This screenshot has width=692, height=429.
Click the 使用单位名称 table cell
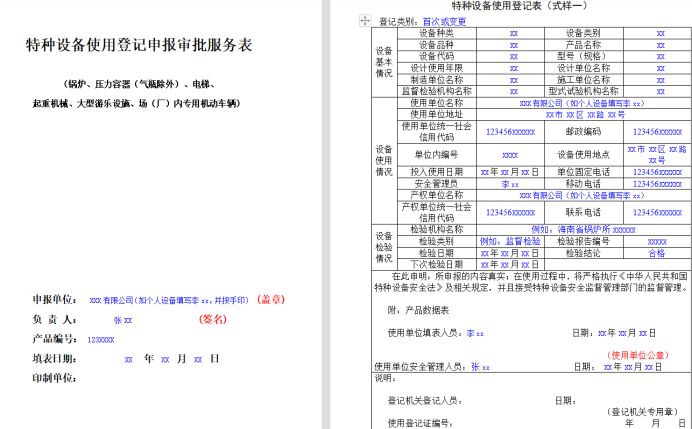(437, 103)
